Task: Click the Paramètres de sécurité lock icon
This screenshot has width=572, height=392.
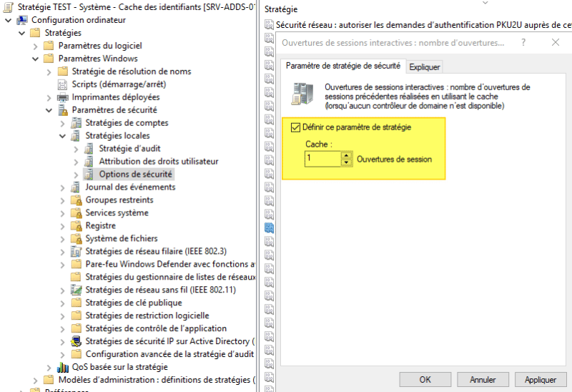Action: click(x=63, y=110)
